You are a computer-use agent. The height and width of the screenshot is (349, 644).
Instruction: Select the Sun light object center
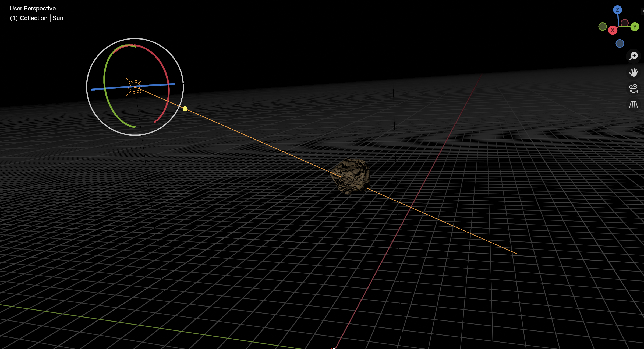(x=135, y=87)
